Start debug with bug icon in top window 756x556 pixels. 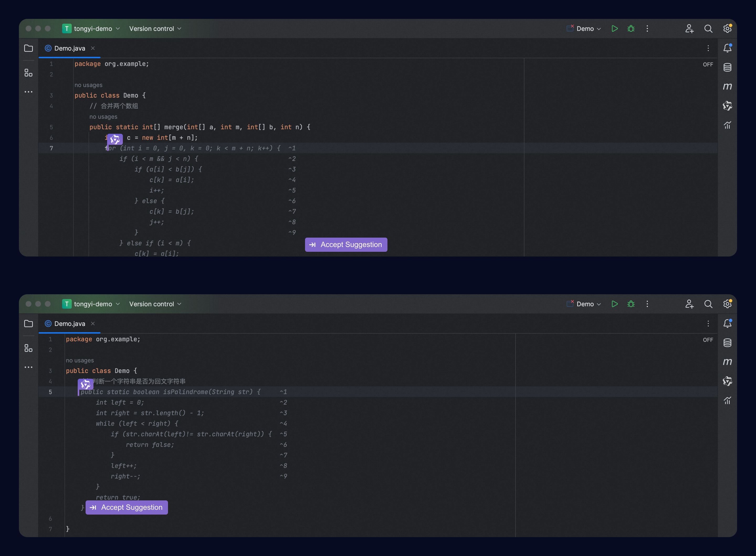(x=631, y=29)
